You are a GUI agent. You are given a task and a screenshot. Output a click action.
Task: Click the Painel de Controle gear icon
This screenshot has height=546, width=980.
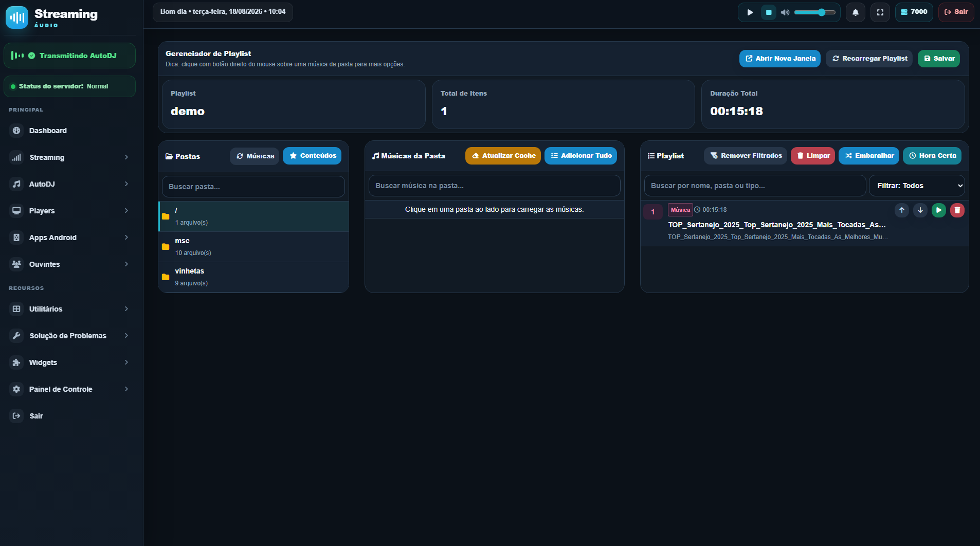point(16,389)
